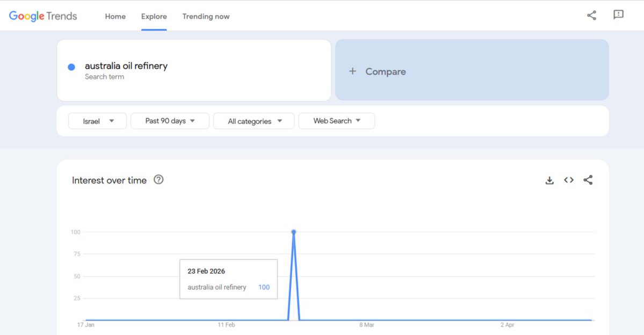Go to Trending now tab

click(206, 17)
